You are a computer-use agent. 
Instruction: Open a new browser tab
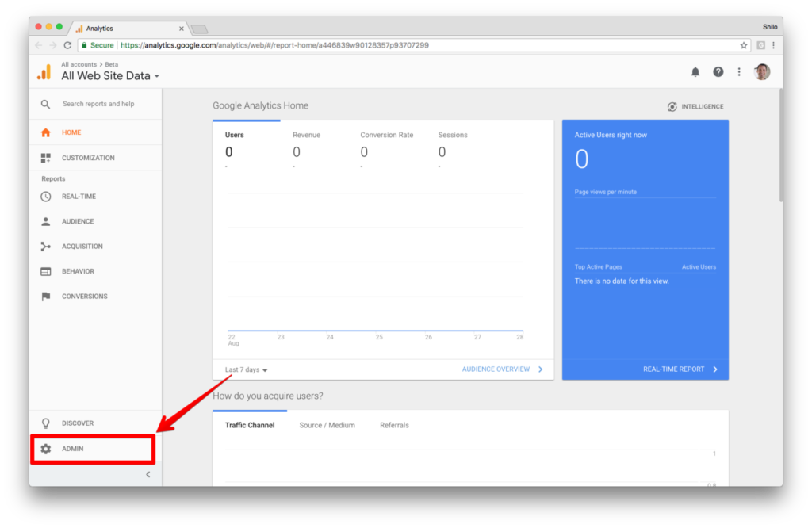click(x=199, y=29)
